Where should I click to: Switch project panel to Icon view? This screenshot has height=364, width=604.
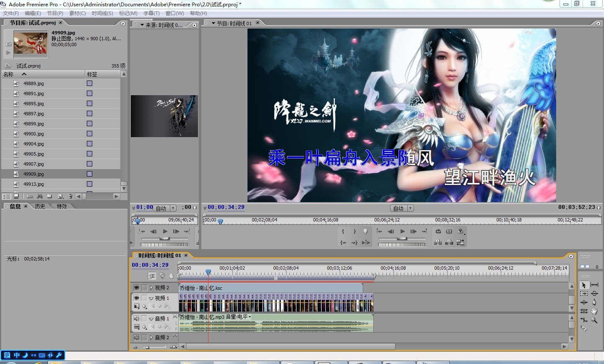pyautogui.click(x=16, y=196)
